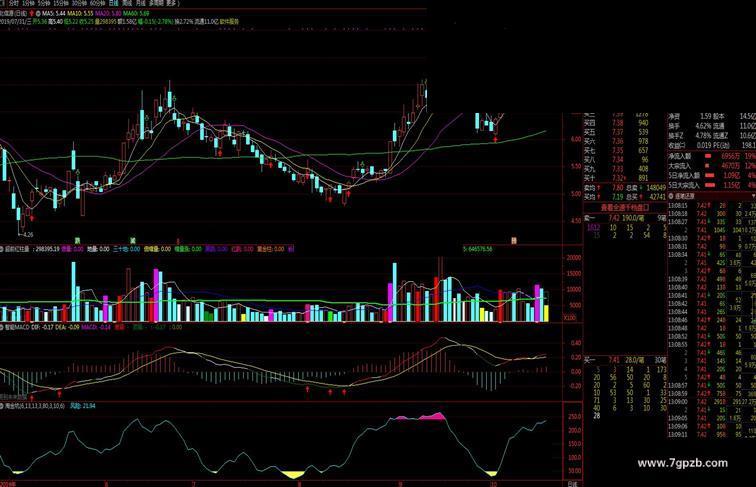The height and width of the screenshot is (487, 756).
Task: Click the 日线 period label at bottom right
Action: (x=572, y=484)
